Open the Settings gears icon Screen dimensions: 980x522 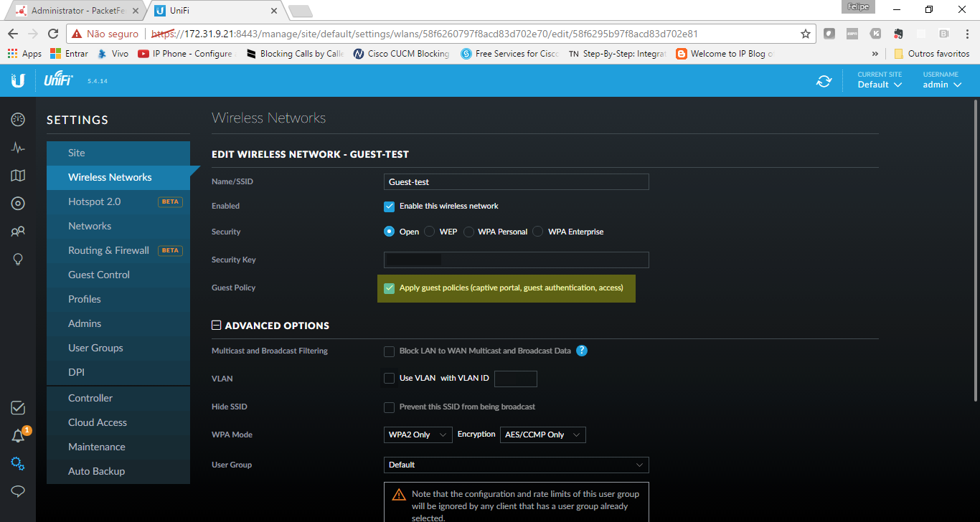(x=18, y=464)
